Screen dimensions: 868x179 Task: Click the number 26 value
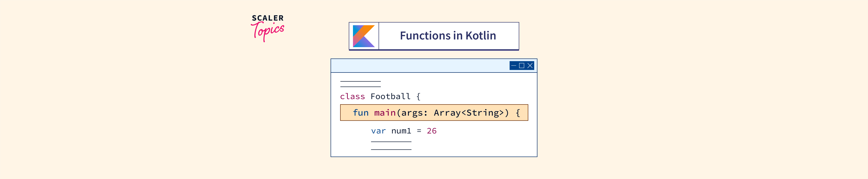(x=431, y=131)
